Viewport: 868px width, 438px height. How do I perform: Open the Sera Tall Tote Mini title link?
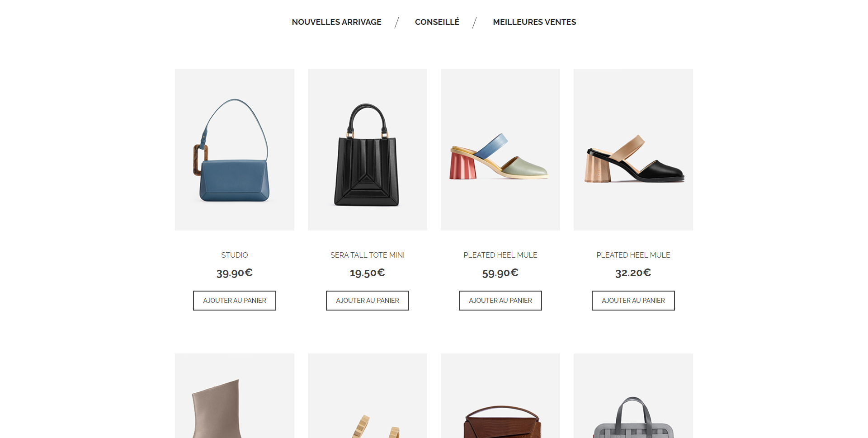pyautogui.click(x=368, y=255)
